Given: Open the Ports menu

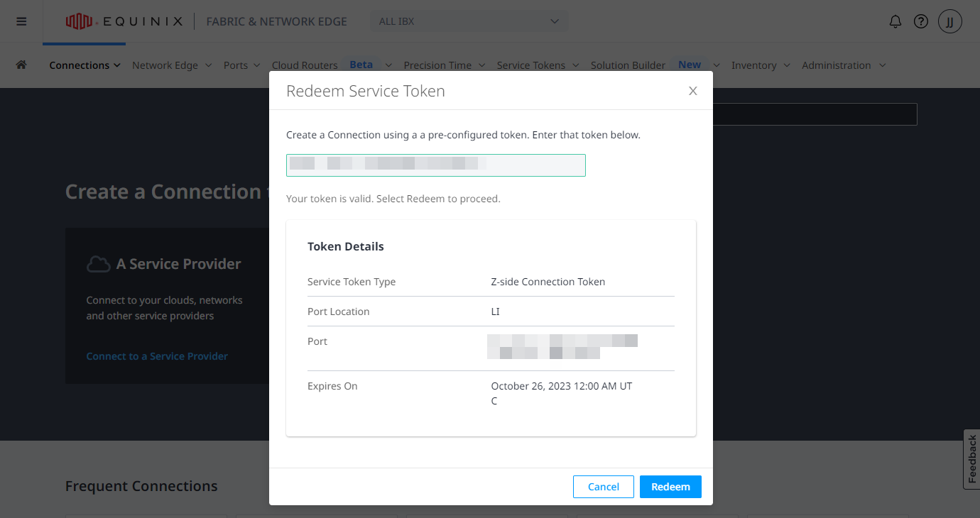Looking at the screenshot, I should (241, 65).
